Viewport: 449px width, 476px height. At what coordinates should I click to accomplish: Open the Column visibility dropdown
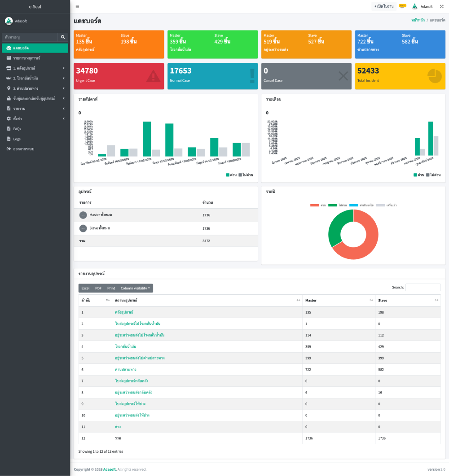click(x=136, y=288)
